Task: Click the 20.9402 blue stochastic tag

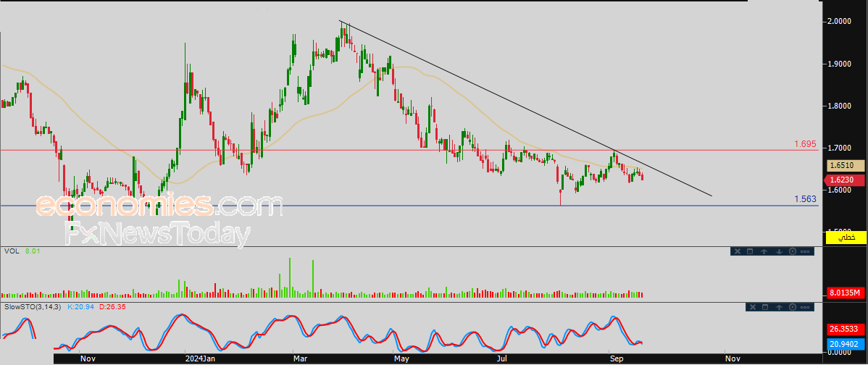Action: (846, 344)
